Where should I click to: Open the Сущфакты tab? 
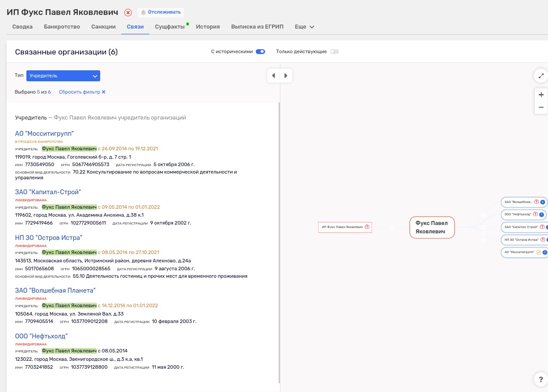pyautogui.click(x=170, y=27)
